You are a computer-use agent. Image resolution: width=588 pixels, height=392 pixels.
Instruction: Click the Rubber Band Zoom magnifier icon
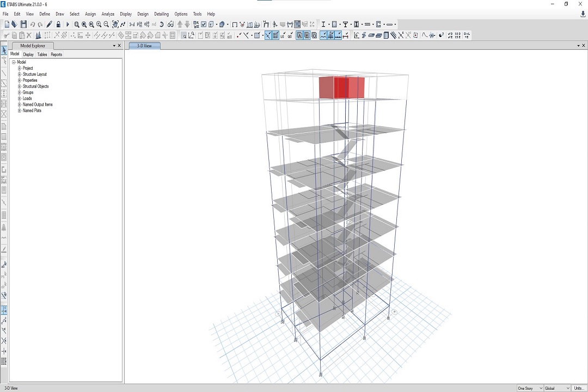[x=77, y=24]
